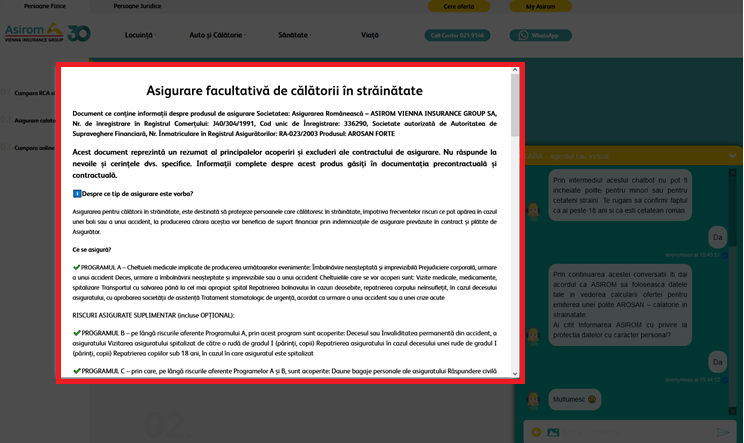This screenshot has width=744, height=443.
Task: Open the Locuință dropdown menu
Action: (140, 35)
